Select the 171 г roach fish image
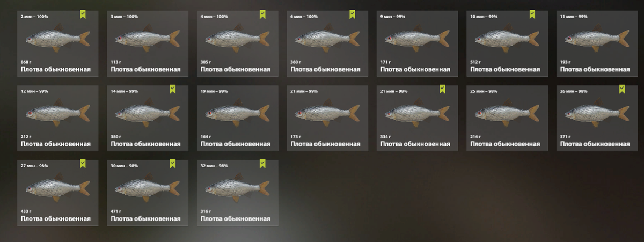This screenshot has height=242, width=644. pos(417,39)
